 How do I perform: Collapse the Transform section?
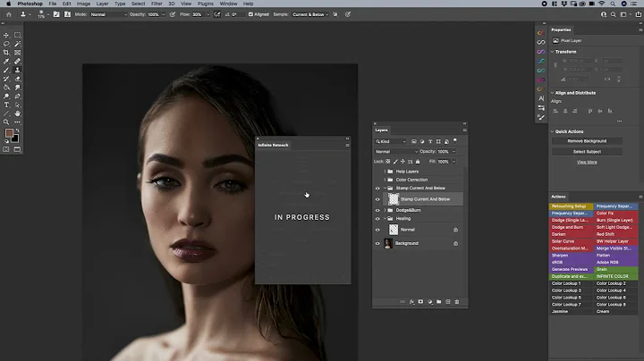pyautogui.click(x=553, y=52)
